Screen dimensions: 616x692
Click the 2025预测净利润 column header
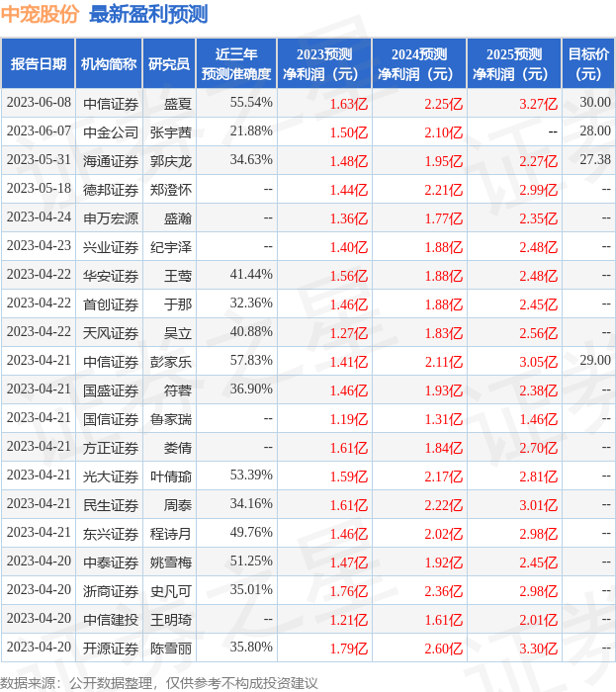(x=514, y=63)
